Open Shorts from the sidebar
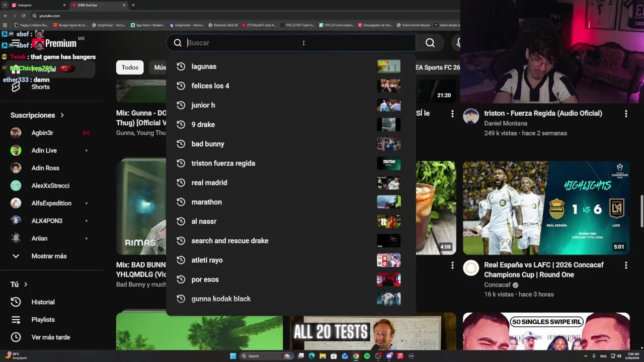This screenshot has height=362, width=644. tap(40, 87)
